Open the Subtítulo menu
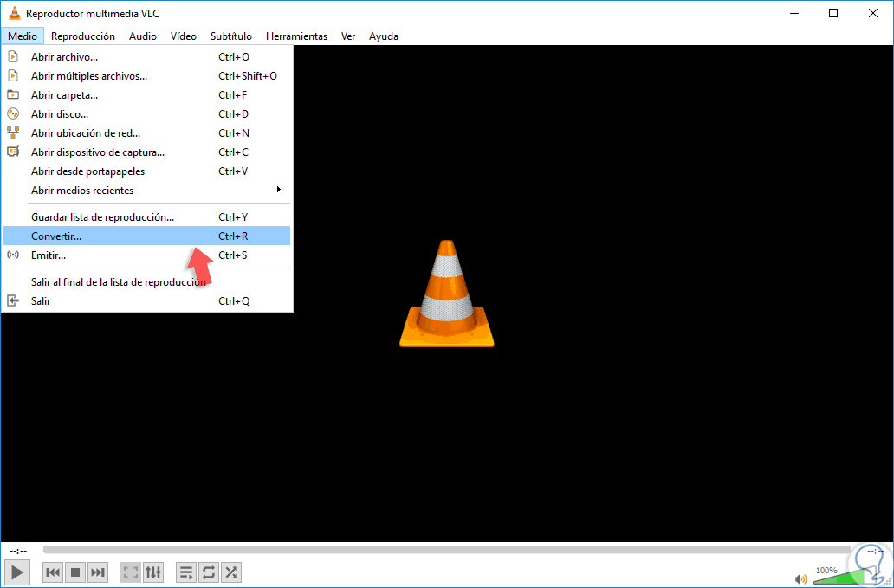894x588 pixels. click(x=231, y=36)
